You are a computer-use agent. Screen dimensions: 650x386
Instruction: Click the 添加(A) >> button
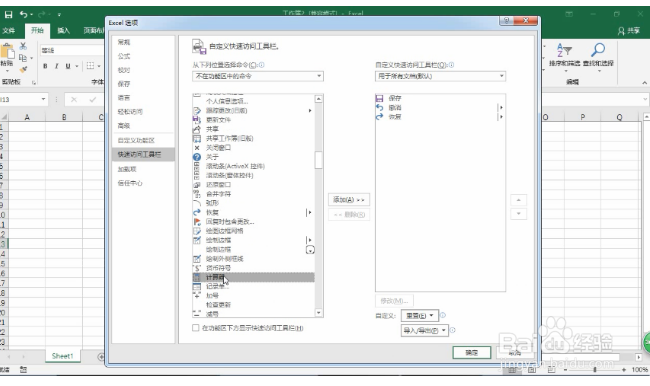tap(349, 200)
